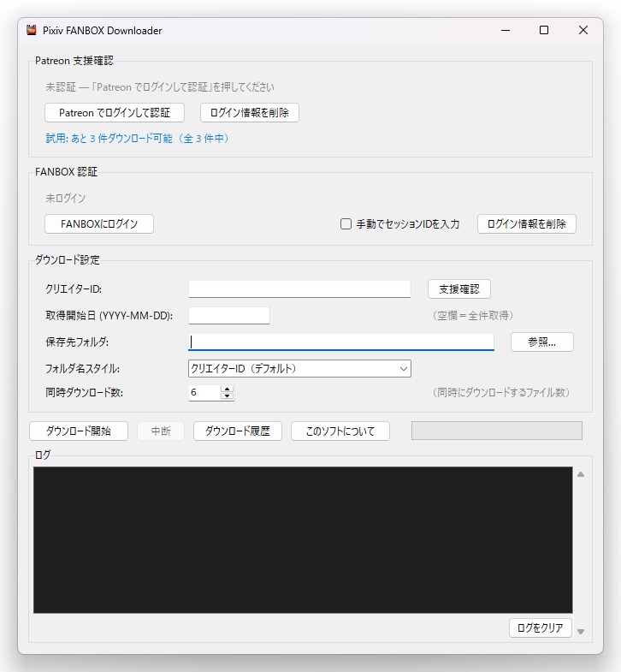Open ダウンロード履歴 history
This screenshot has height=672, width=621.
coord(238,431)
